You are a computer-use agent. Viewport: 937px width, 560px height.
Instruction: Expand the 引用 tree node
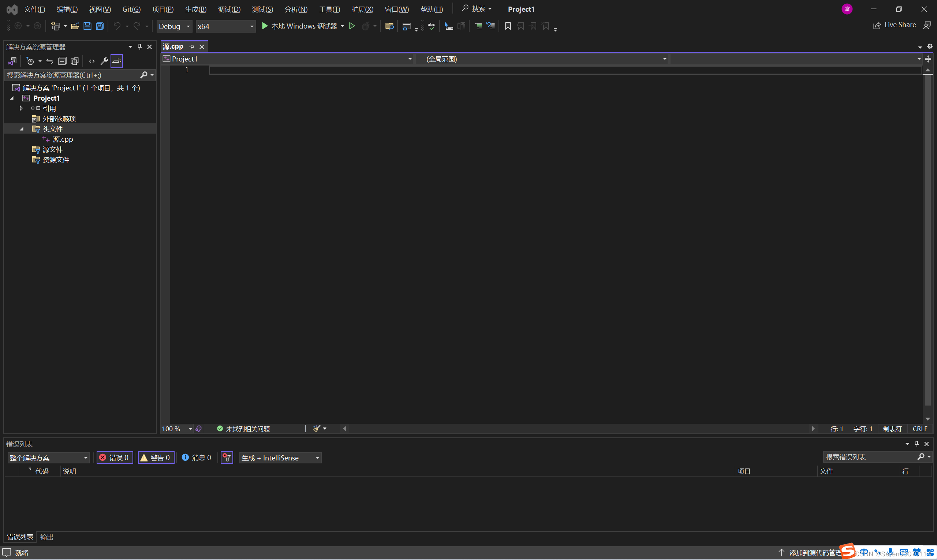(x=22, y=108)
